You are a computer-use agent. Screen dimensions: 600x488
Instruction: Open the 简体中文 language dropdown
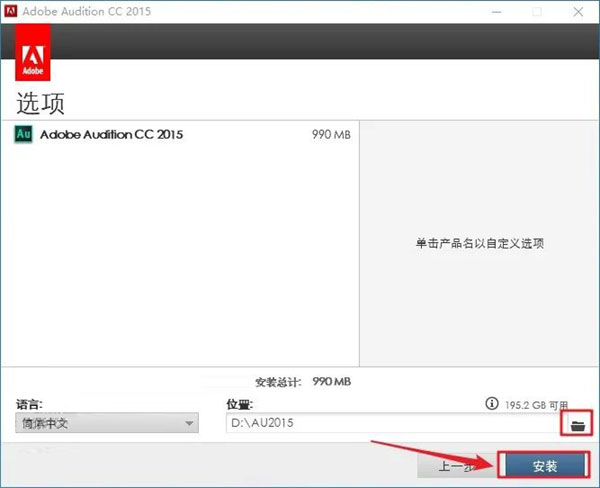tap(107, 423)
